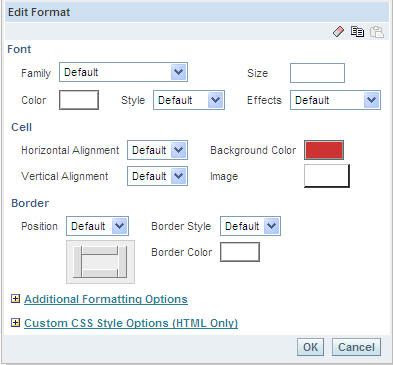Open the Vertical Alignment dropdown
The image size is (393, 365).
[157, 176]
